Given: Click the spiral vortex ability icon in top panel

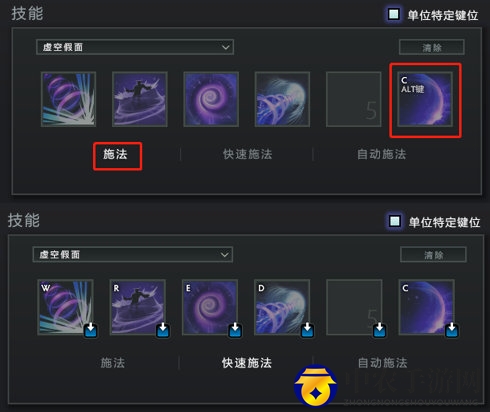Looking at the screenshot, I should (x=211, y=99).
